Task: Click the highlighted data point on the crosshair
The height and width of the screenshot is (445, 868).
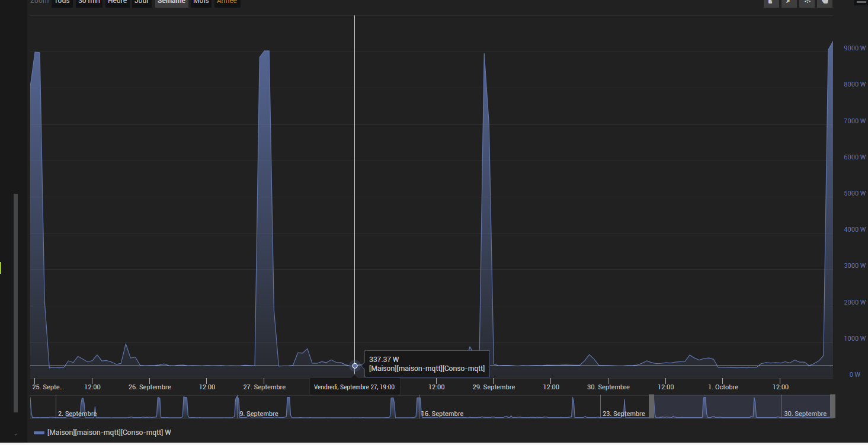Action: tap(355, 366)
